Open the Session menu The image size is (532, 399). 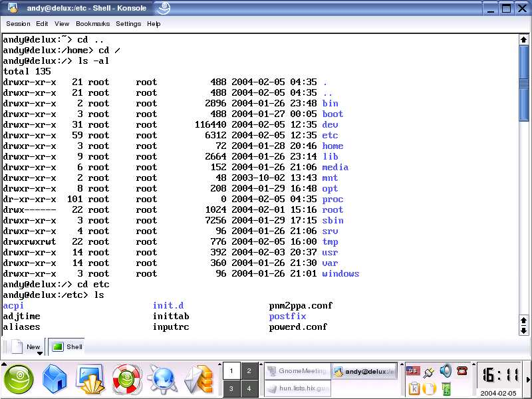point(19,24)
